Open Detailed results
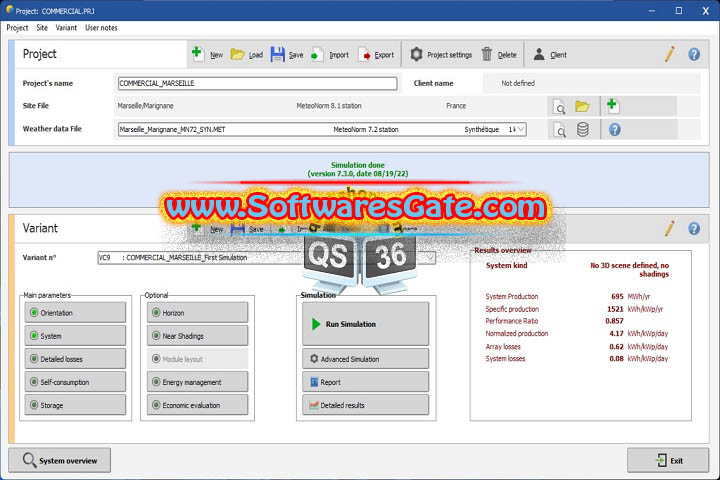This screenshot has width=720, height=480. tap(366, 405)
